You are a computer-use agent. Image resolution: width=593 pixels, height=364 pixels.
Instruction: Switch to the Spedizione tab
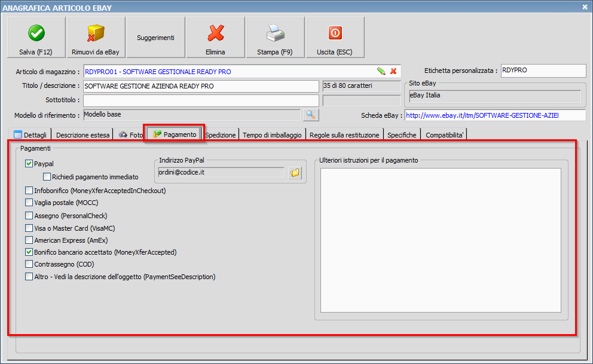tap(221, 134)
